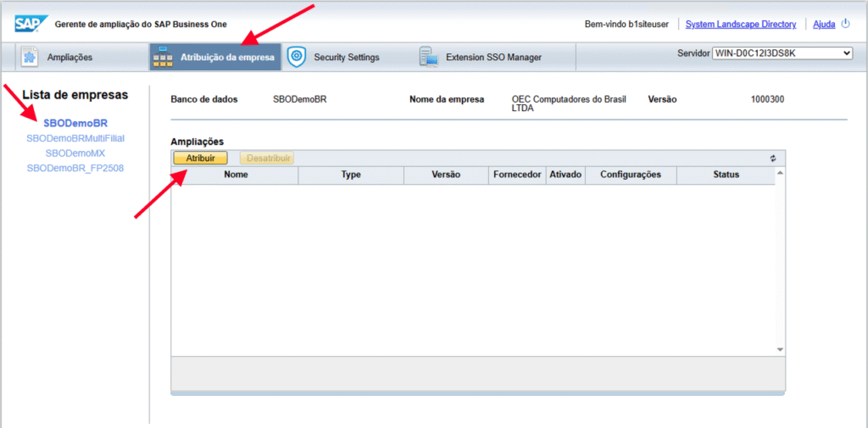Click the Ampliações puzzle piece icon
Viewport: 868px width, 428px height.
pyautogui.click(x=30, y=57)
